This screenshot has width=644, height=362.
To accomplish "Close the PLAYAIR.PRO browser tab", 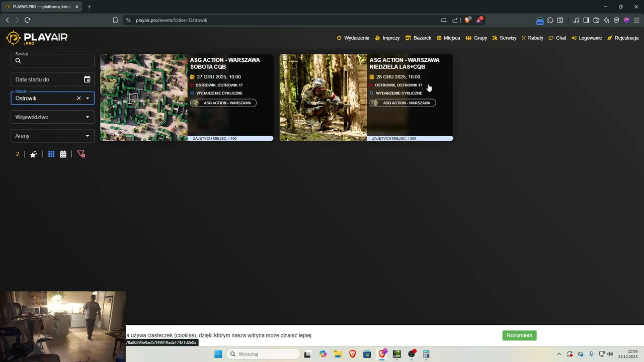I will tap(76, 7).
